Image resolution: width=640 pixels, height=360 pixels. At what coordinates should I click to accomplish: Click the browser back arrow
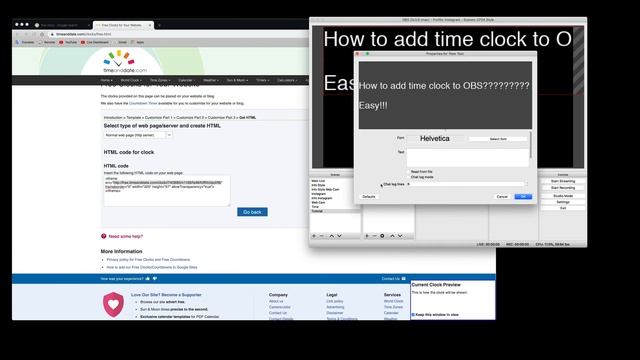point(17,34)
